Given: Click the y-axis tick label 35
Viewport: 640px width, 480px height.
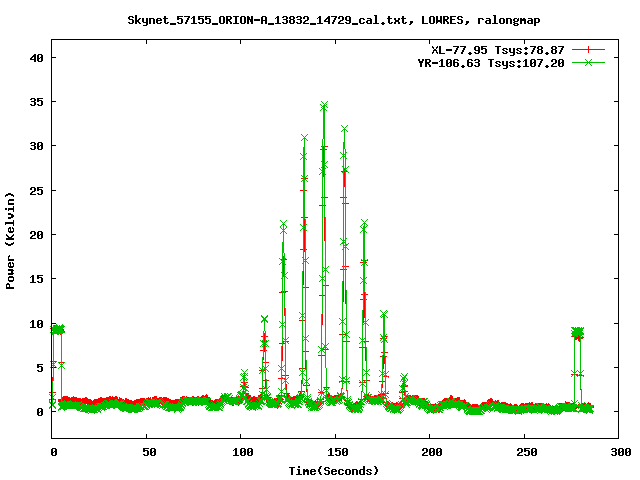Looking at the screenshot, I should click(36, 102).
